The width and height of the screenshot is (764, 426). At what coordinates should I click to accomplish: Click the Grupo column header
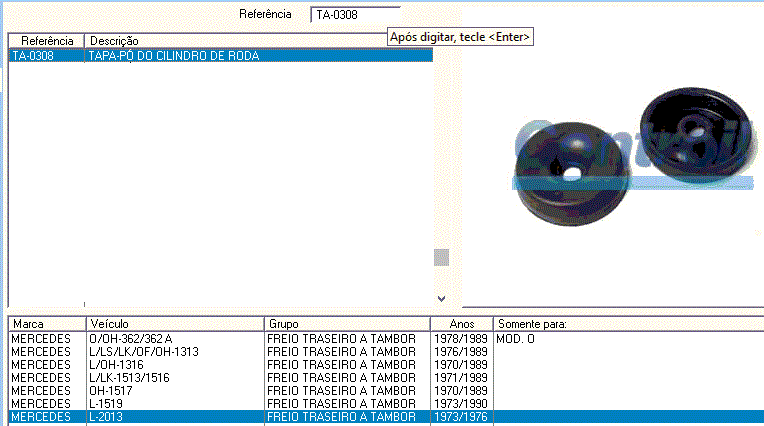pos(347,324)
